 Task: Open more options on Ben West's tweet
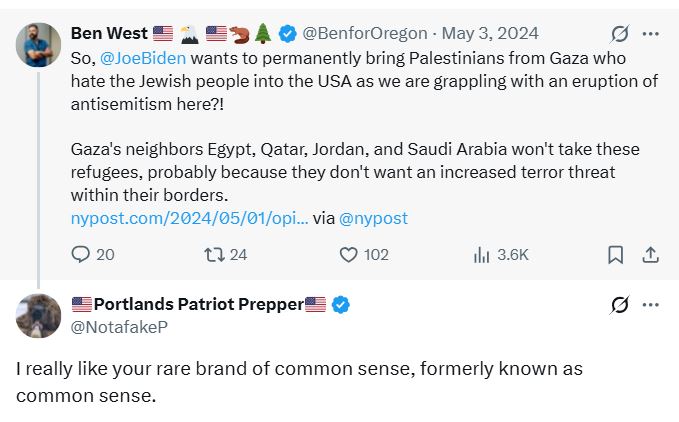[651, 34]
